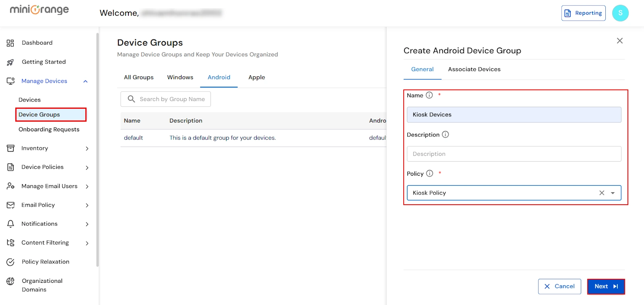This screenshot has height=305, width=644.
Task: Open the Policy dropdown arrow
Action: (x=613, y=193)
